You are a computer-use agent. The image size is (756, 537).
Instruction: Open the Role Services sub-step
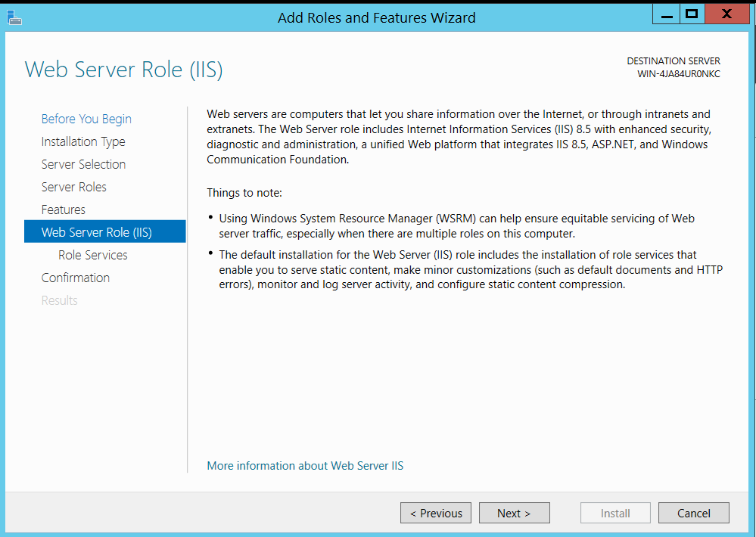[92, 255]
